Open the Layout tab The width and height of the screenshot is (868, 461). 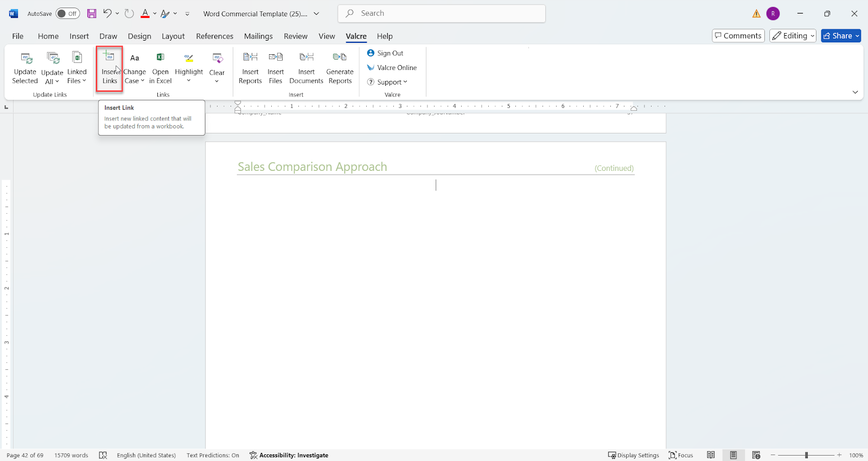point(173,36)
